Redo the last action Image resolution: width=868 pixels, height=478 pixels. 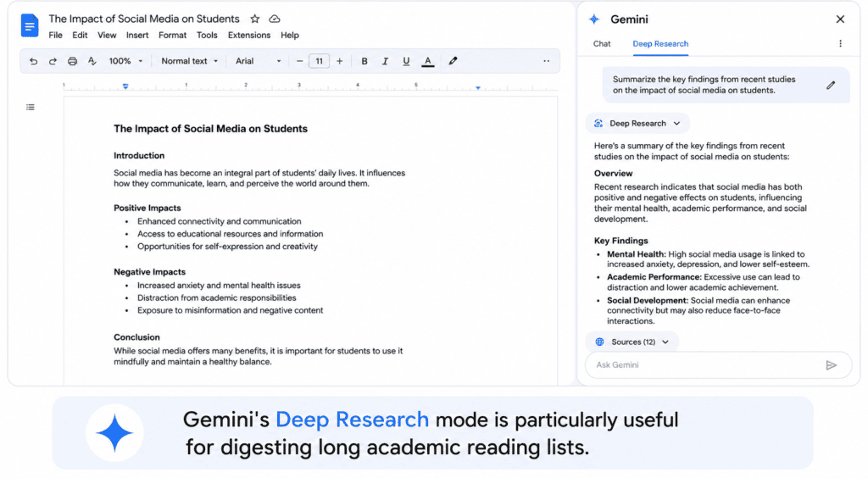53,61
